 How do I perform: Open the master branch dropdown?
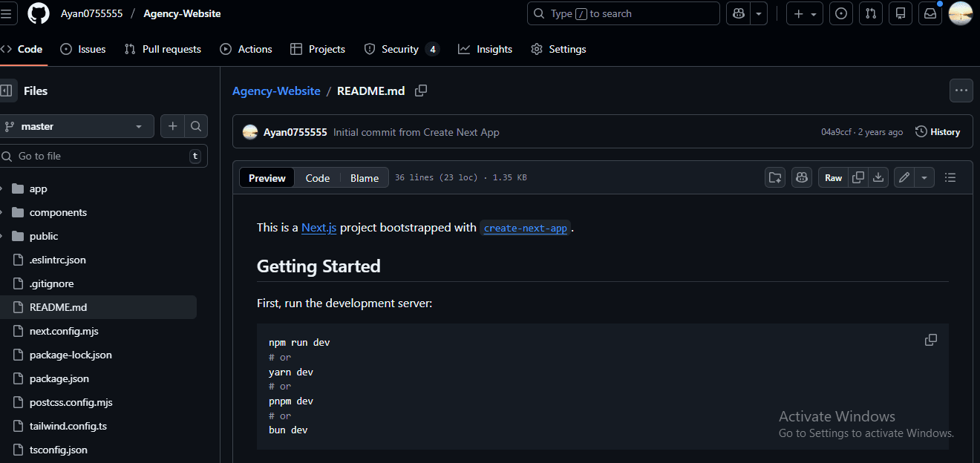coord(76,126)
